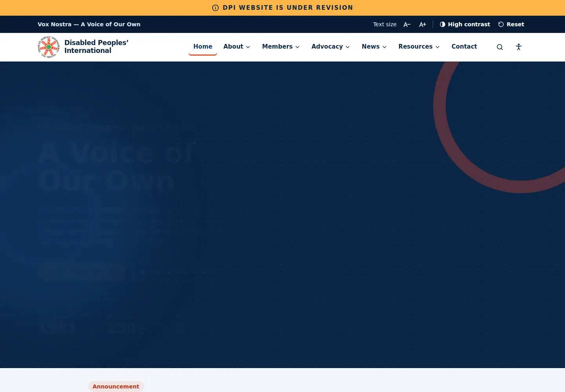Screen dimensions: 565x392
Task: Click the search magnifier icon
Action: click(499, 47)
